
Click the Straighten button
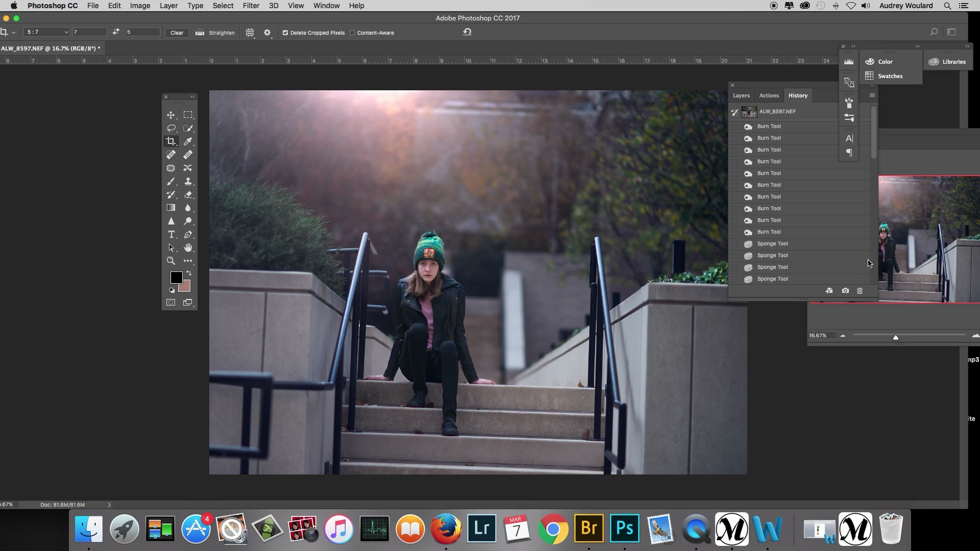click(215, 33)
